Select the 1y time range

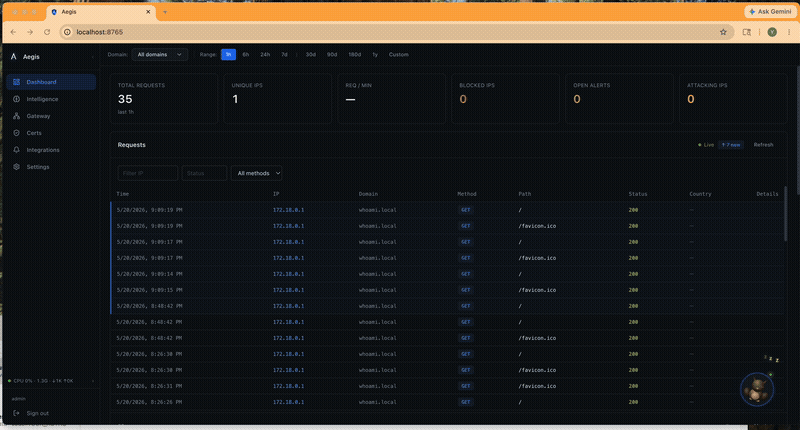pyautogui.click(x=375, y=55)
